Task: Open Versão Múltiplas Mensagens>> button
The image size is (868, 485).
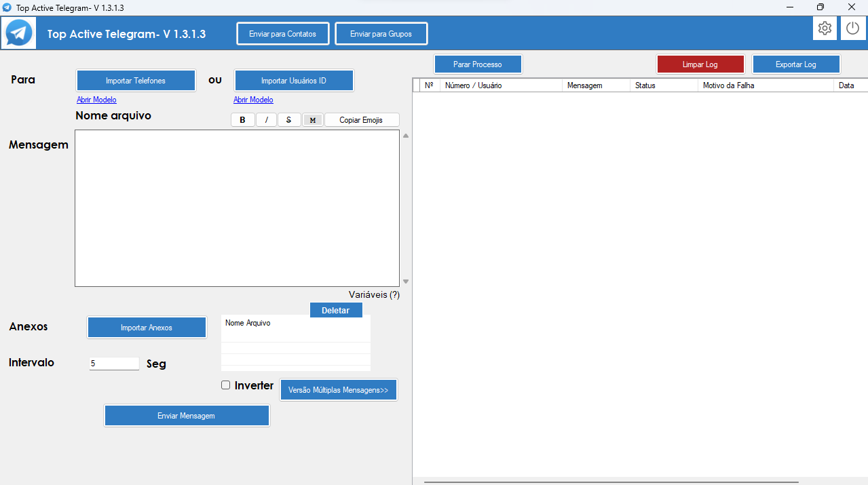Action: [338, 390]
